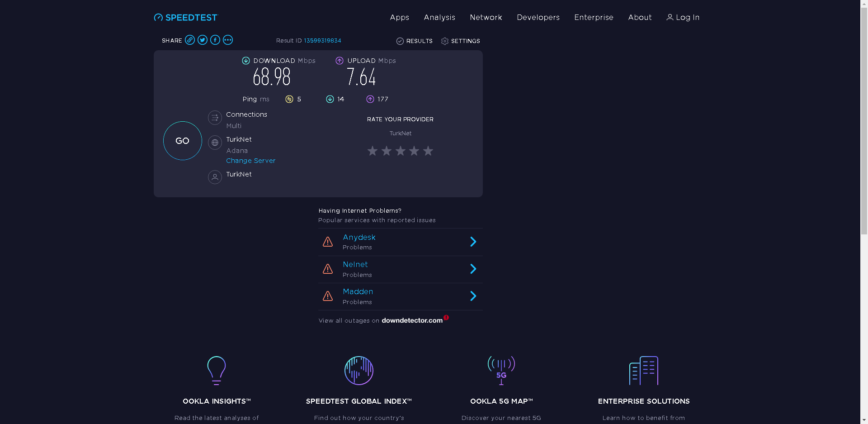
Task: Share result on Twitter
Action: [203, 40]
